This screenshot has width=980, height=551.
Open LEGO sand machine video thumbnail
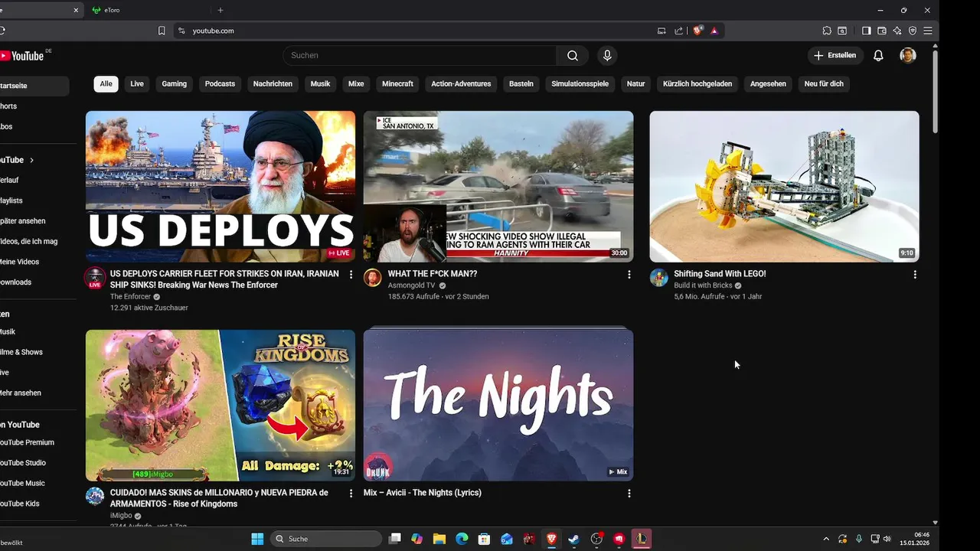pyautogui.click(x=784, y=187)
